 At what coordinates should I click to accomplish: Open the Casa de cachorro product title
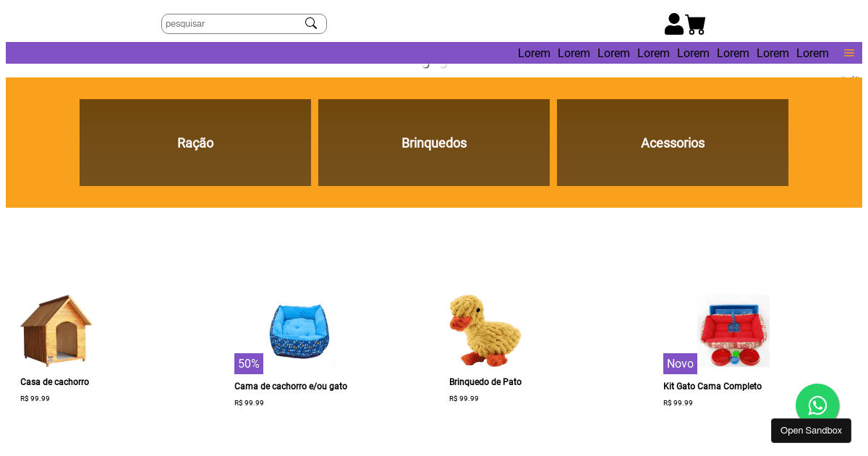coord(55,382)
